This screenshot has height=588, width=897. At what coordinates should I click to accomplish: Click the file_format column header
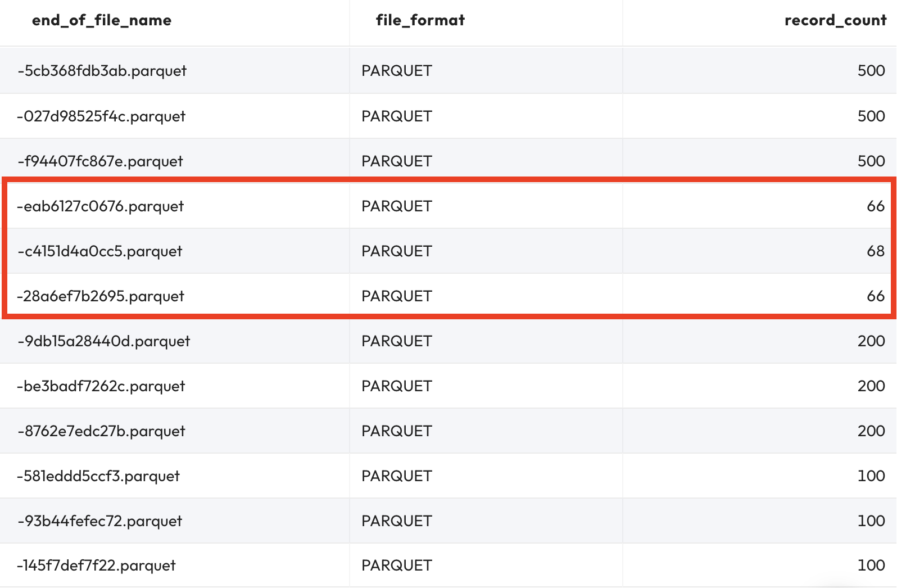(420, 21)
